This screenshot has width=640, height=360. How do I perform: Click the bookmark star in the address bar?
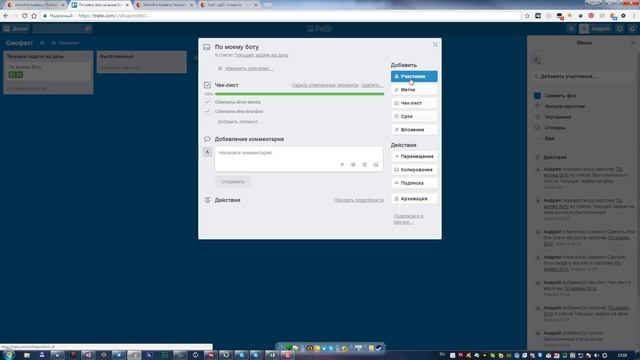pos(527,16)
